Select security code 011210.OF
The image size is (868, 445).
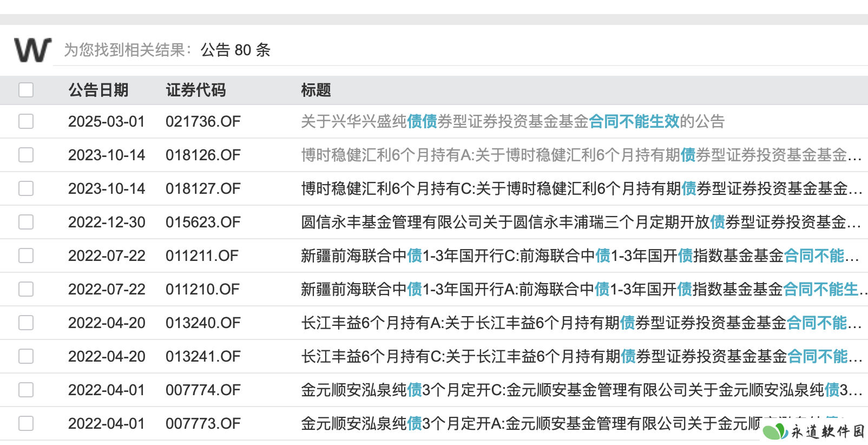tap(202, 289)
